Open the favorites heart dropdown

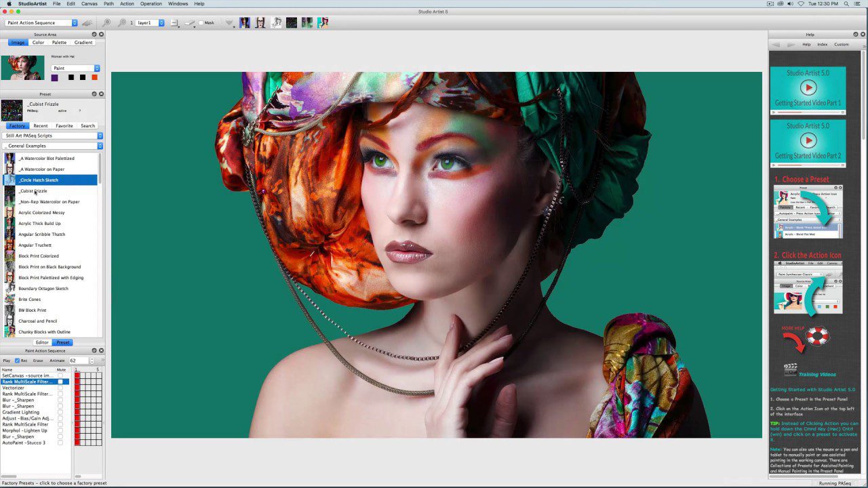(230, 23)
